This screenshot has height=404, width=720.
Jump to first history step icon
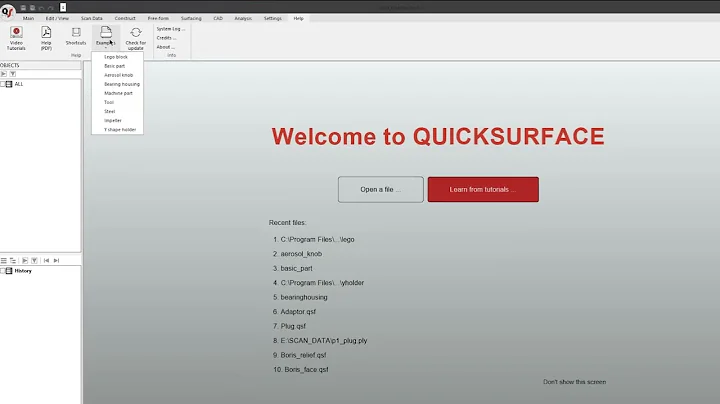pos(46,260)
